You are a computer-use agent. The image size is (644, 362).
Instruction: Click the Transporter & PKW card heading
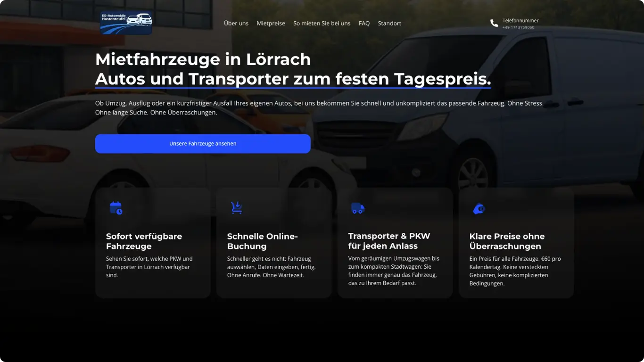click(389, 241)
